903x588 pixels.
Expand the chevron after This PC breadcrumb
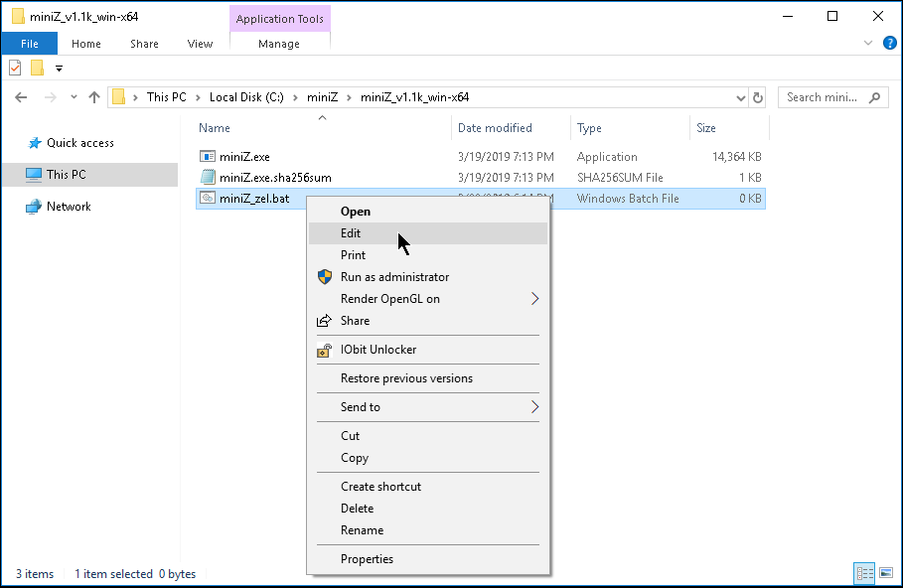[198, 98]
